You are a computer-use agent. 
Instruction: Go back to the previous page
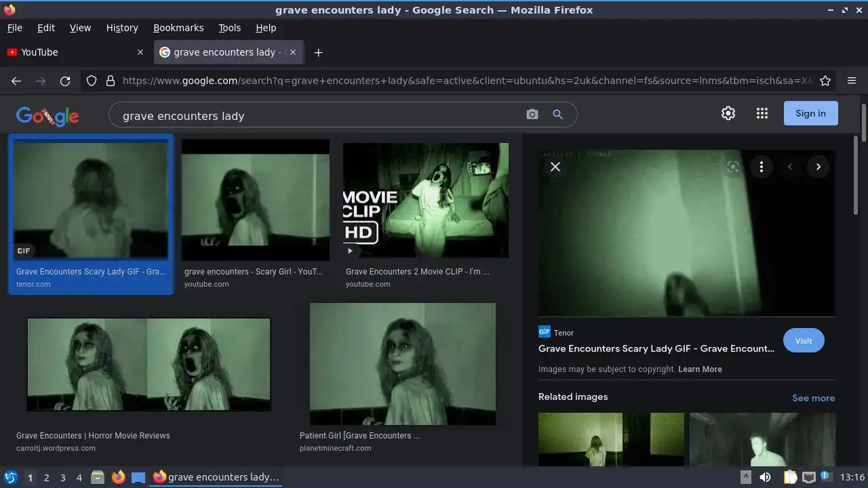tap(16, 81)
